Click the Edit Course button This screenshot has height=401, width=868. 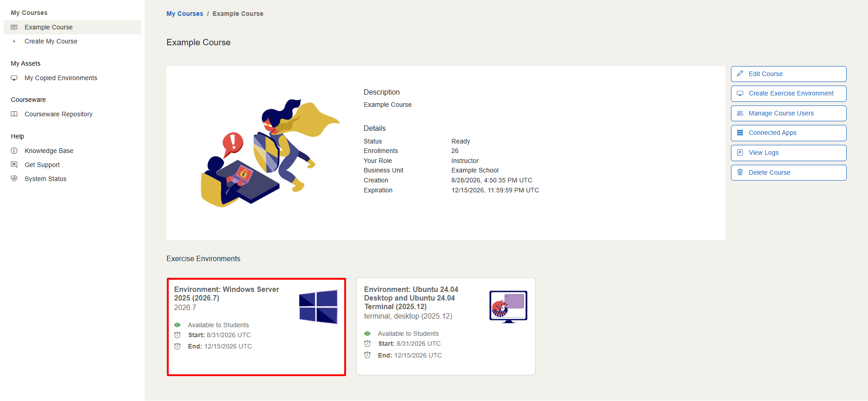pos(788,74)
